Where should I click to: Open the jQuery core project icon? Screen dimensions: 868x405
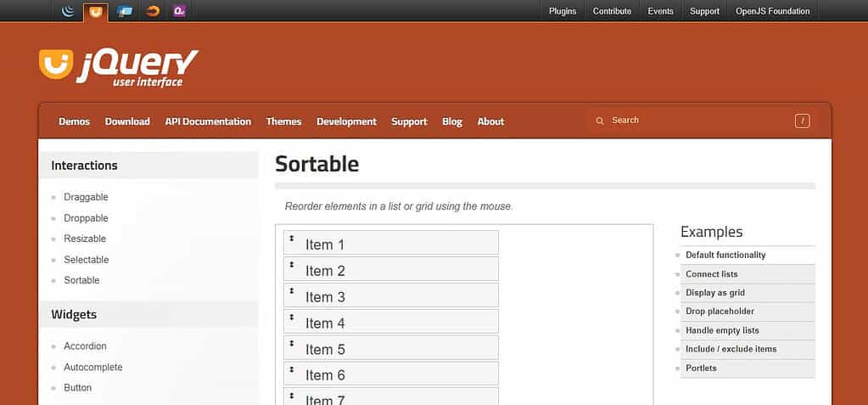point(68,11)
